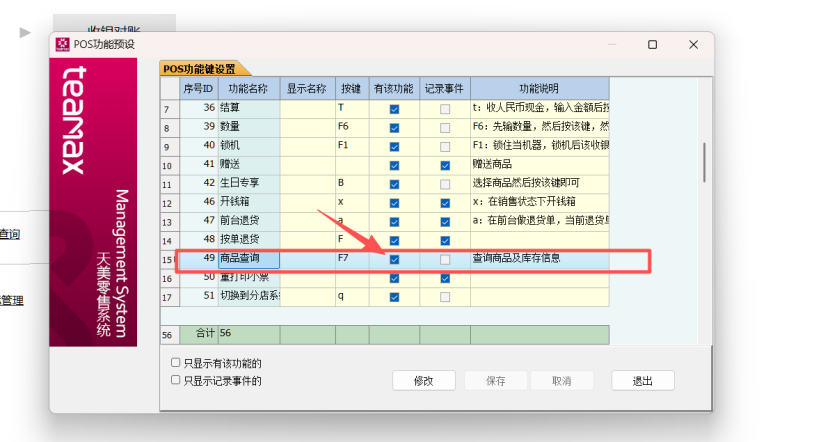Click the 记录事件 column header
Image resolution: width=830 pixels, height=442 pixels.
click(x=445, y=88)
